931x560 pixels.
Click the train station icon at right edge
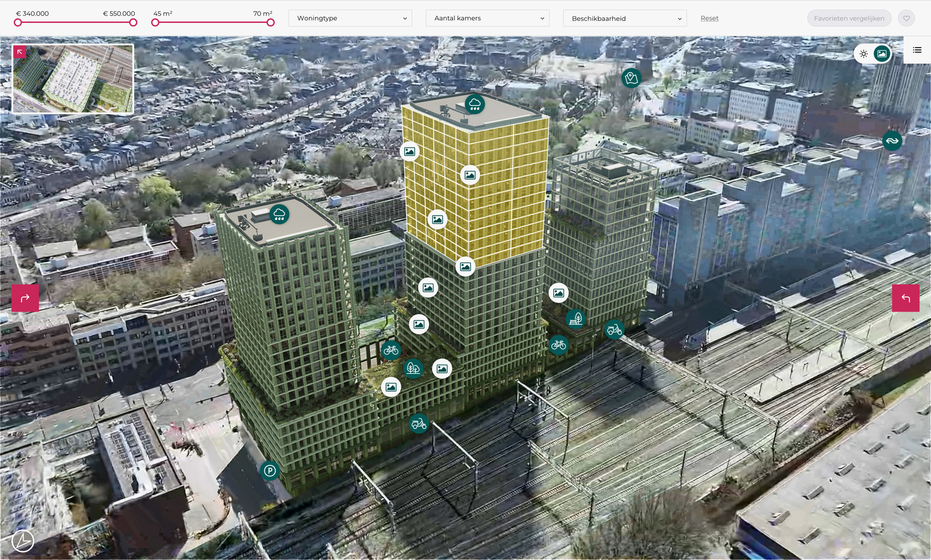tap(892, 141)
